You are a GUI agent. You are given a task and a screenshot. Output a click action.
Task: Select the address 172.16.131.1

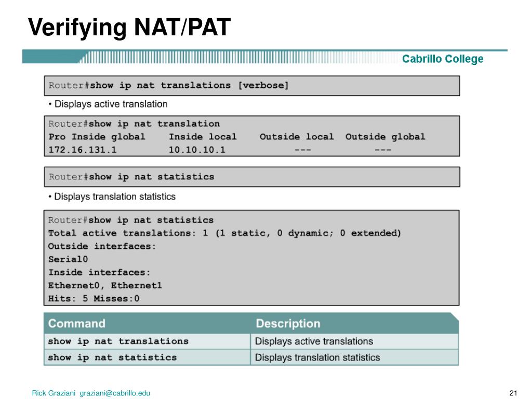[x=83, y=150]
